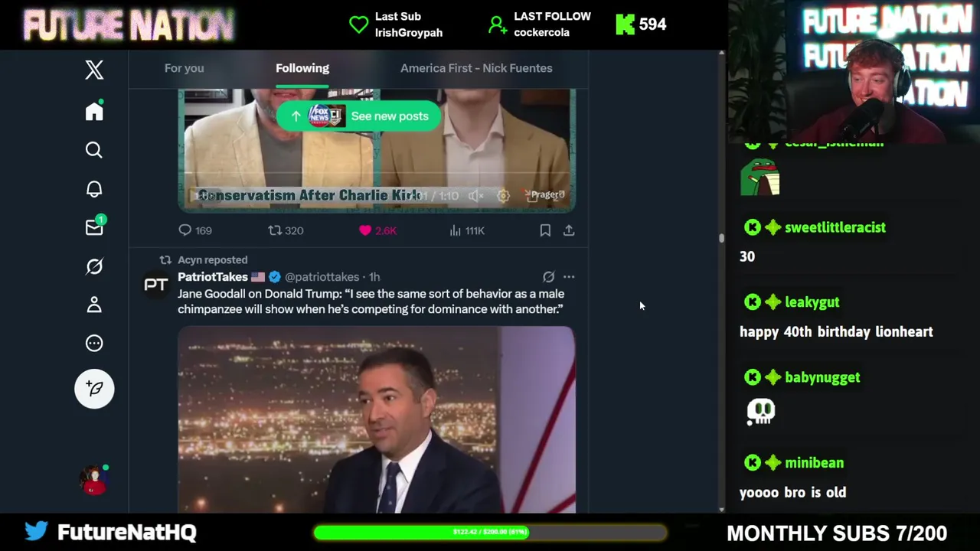
Task: Open account switcher avatar in sidebar
Action: click(94, 480)
